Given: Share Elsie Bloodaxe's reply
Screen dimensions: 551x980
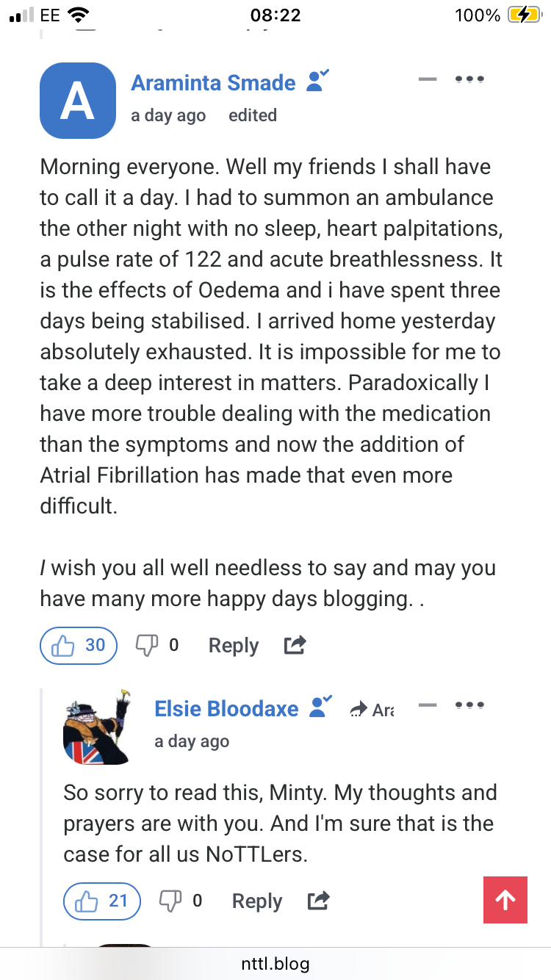Looking at the screenshot, I should coord(318,901).
